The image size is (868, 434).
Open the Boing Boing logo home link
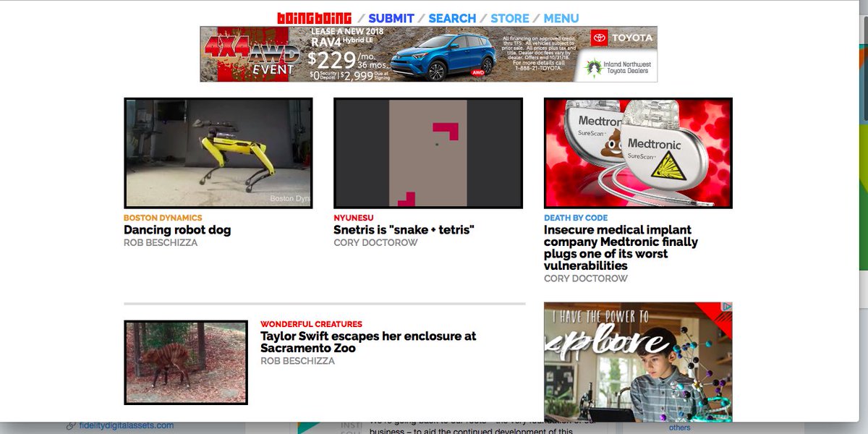[315, 18]
